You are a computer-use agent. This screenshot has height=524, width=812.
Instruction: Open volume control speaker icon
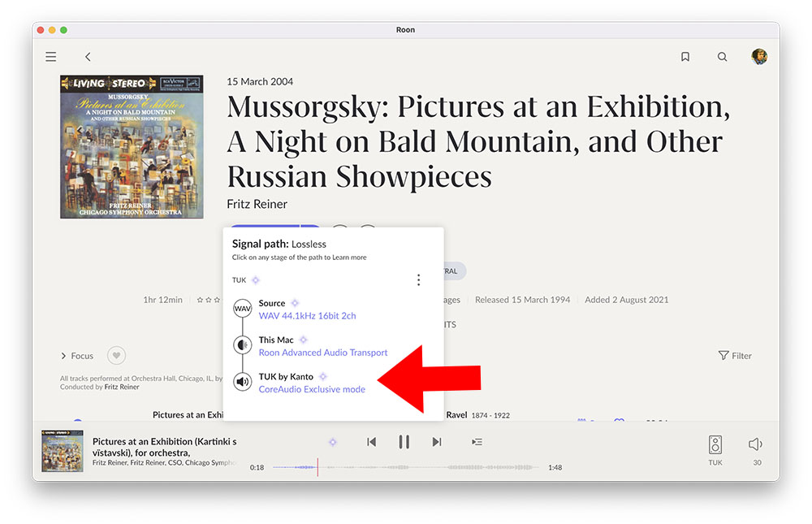click(756, 444)
